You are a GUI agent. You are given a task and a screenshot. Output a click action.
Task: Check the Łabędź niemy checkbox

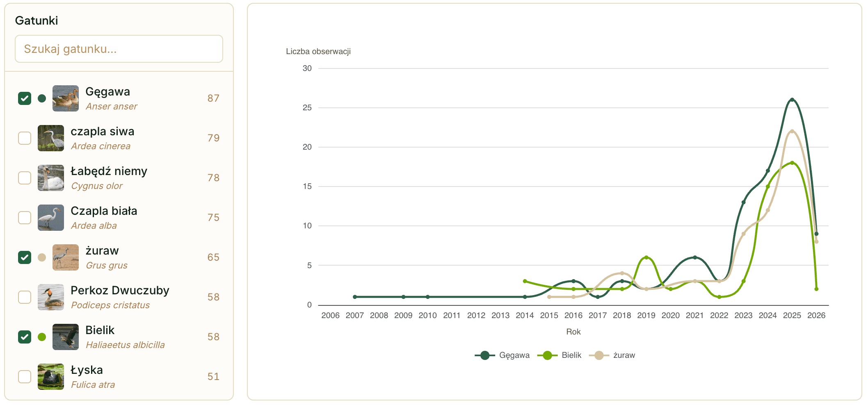click(25, 178)
